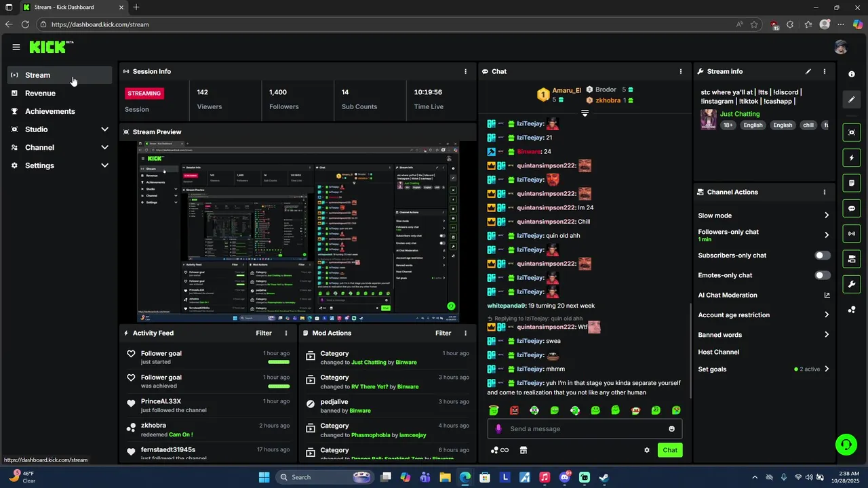Toggle the channel actions icon in right sidebar

852,258
